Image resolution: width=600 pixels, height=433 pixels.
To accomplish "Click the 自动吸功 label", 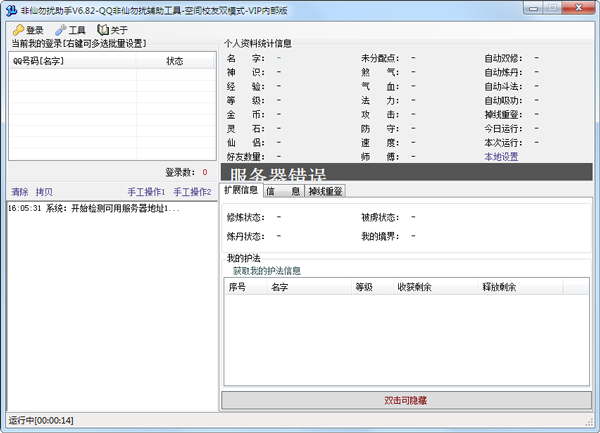I will (x=503, y=101).
